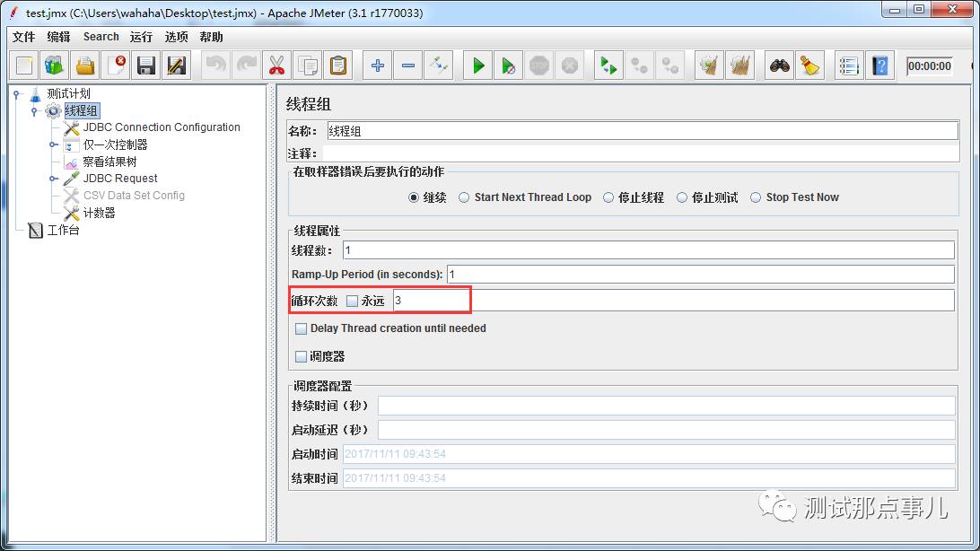This screenshot has width=980, height=551.
Task: Click the 持续时间（秒） duration field
Action: [x=666, y=406]
